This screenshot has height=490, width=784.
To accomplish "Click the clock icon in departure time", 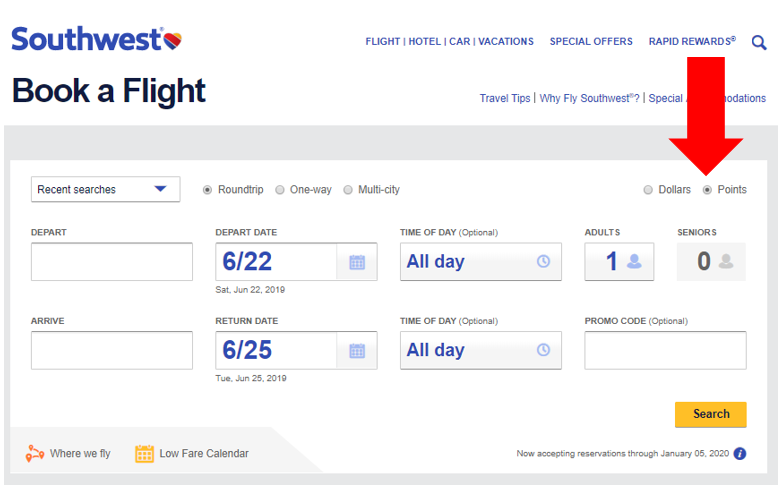I will click(543, 262).
